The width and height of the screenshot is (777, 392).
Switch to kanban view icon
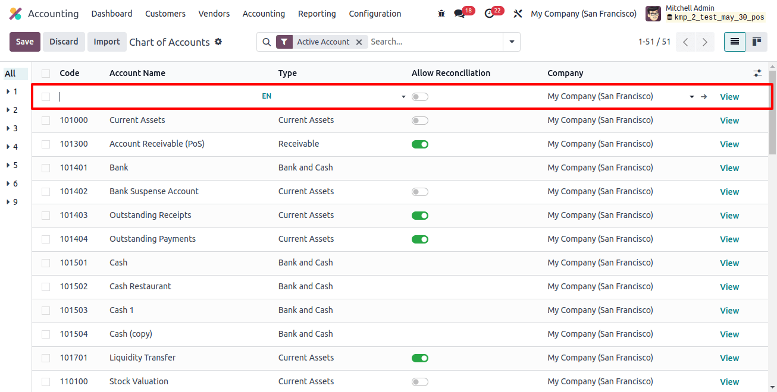pos(757,42)
